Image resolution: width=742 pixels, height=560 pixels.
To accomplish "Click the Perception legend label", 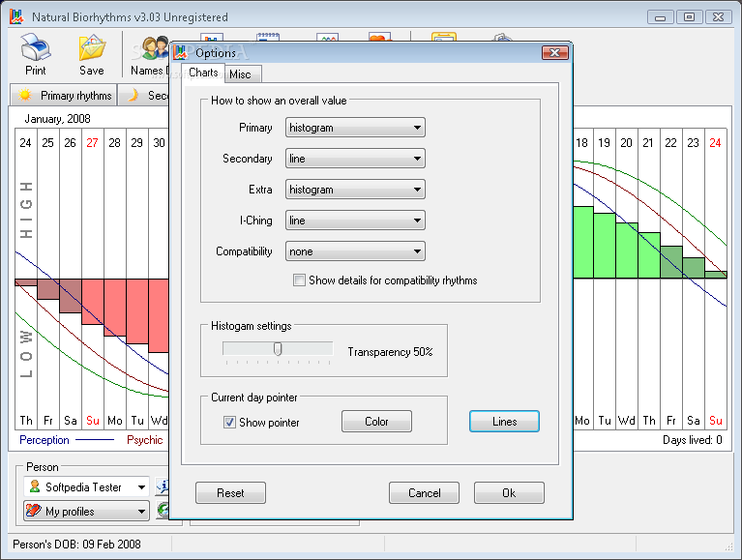I will (x=45, y=440).
